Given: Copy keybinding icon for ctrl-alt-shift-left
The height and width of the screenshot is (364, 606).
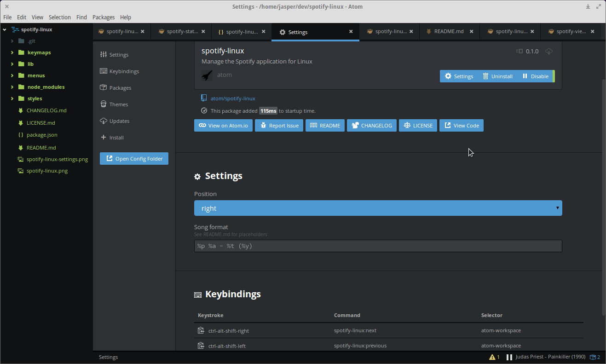Looking at the screenshot, I should coord(201,346).
